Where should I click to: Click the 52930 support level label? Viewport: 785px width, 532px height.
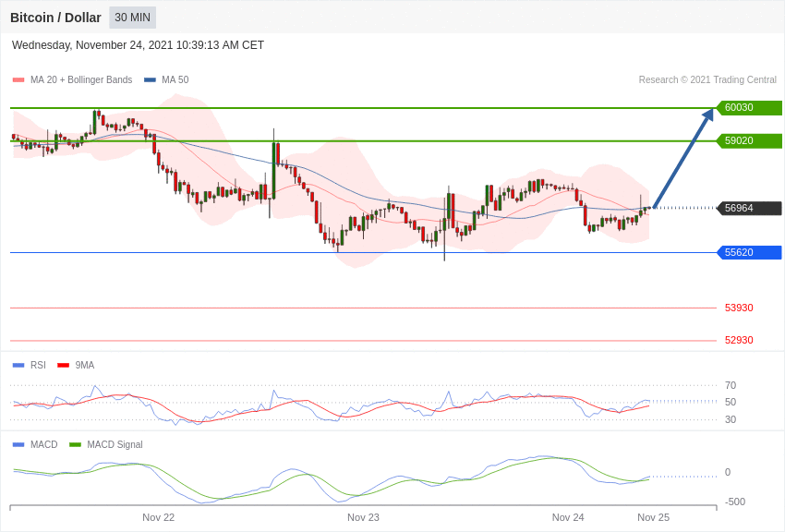[x=739, y=340]
